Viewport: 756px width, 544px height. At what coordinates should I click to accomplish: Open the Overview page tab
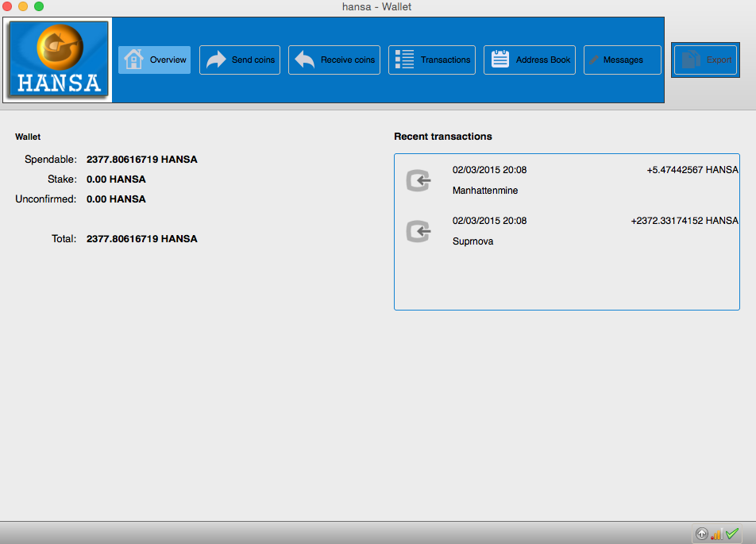point(154,60)
